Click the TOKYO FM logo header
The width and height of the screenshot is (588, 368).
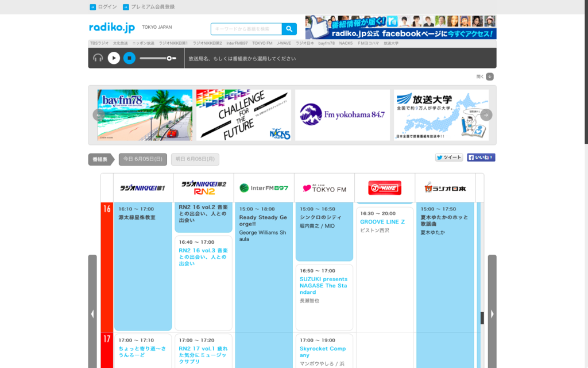tap(324, 188)
